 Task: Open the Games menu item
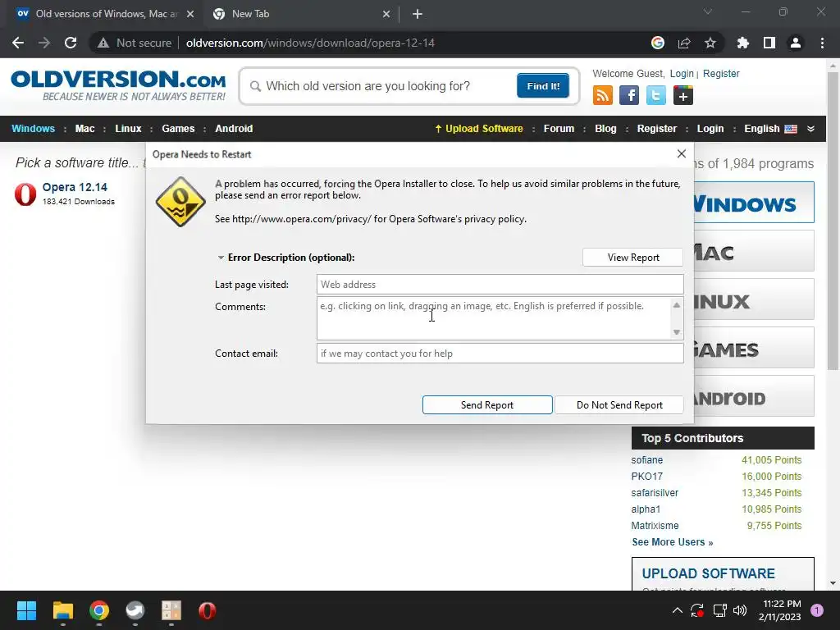click(178, 129)
